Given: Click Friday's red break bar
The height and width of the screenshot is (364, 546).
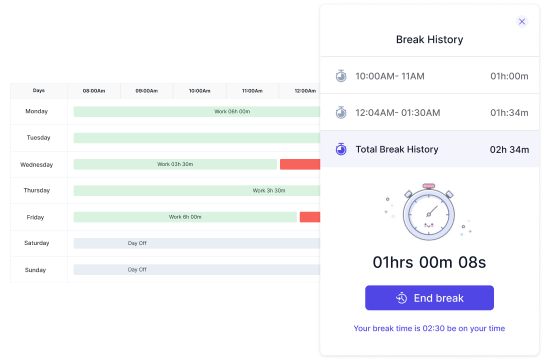Looking at the screenshot, I should [x=310, y=217].
